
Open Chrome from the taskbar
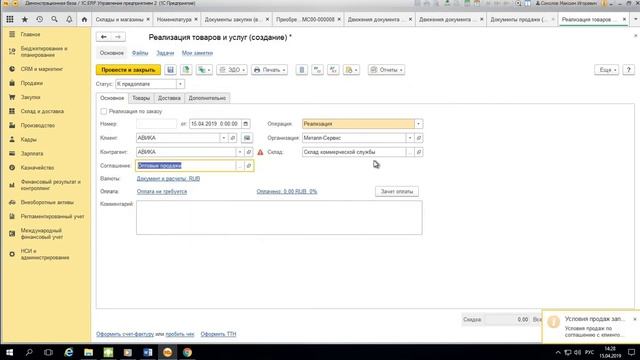point(187,352)
